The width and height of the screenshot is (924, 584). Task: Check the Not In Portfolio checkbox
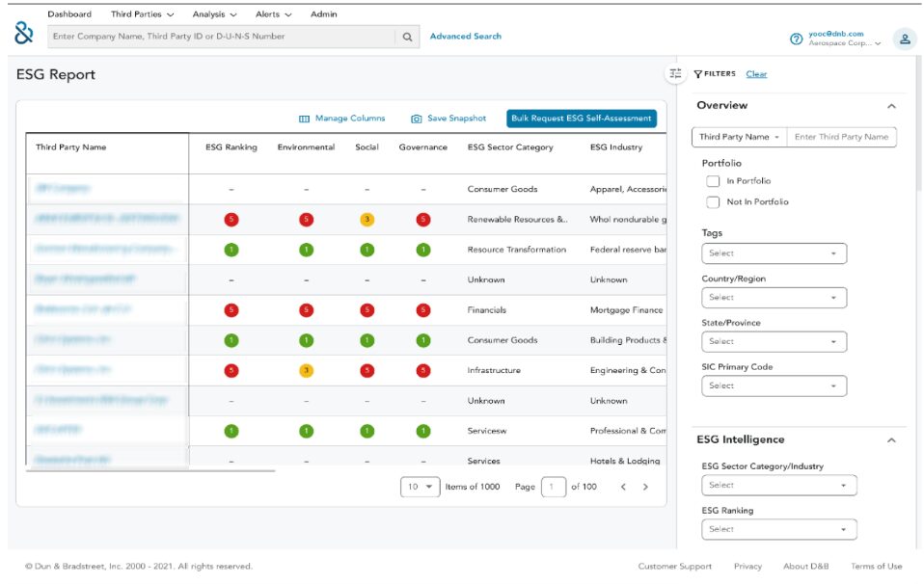(713, 202)
